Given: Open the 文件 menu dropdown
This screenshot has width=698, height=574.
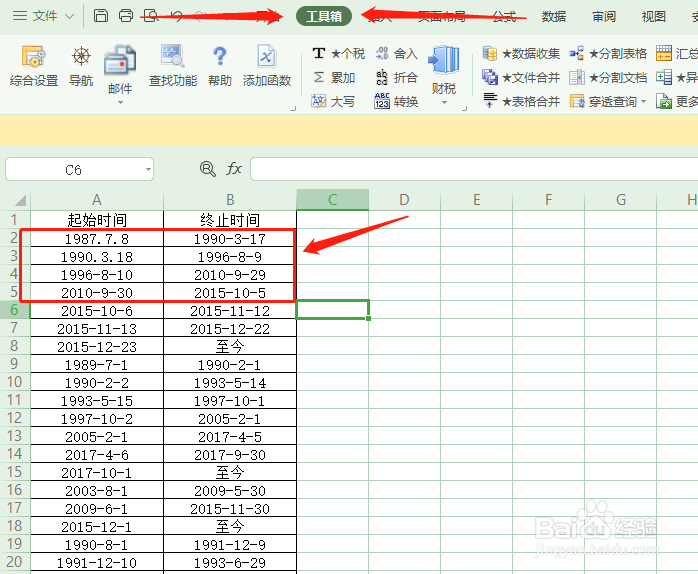Looking at the screenshot, I should [x=53, y=16].
